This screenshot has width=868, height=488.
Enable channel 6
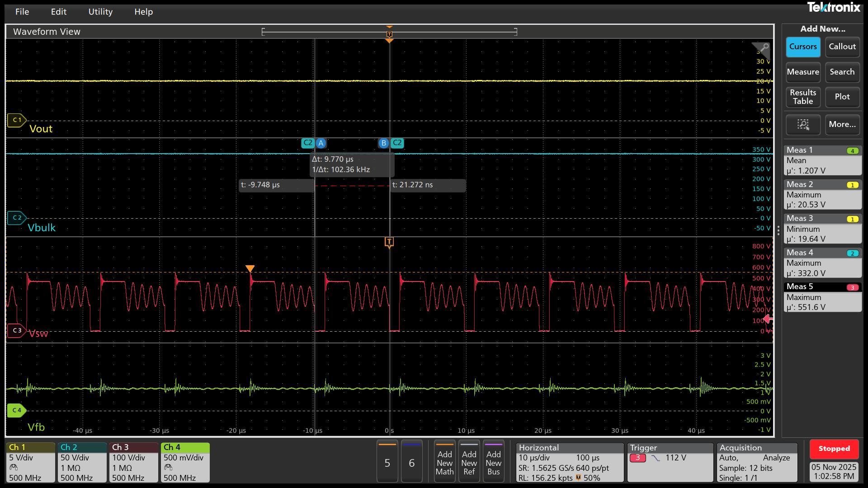(x=411, y=461)
